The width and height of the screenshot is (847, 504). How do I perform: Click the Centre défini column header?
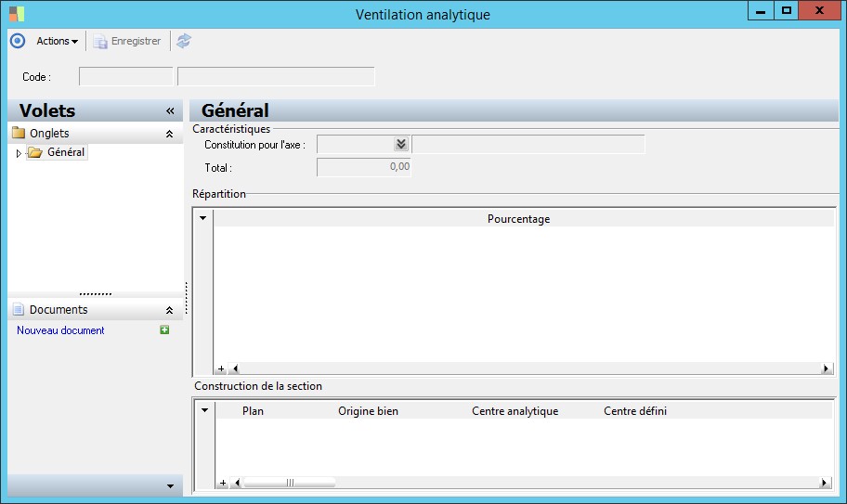[x=635, y=410]
